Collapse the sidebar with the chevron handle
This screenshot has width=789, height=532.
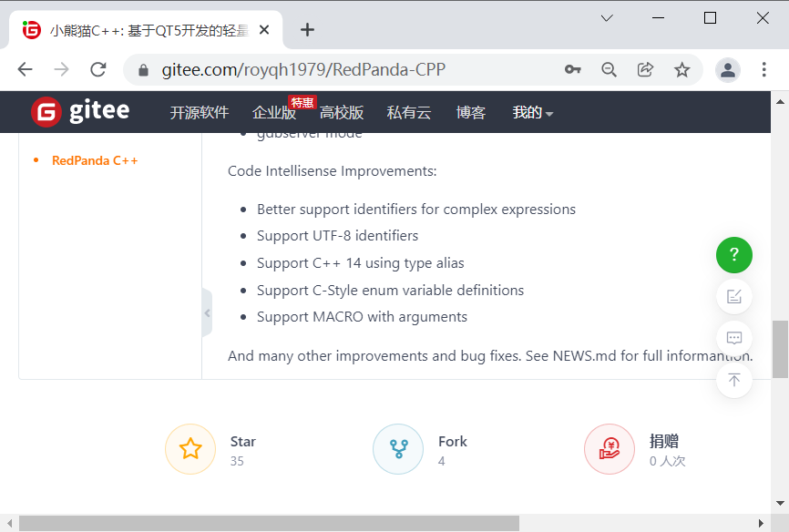coord(207,313)
